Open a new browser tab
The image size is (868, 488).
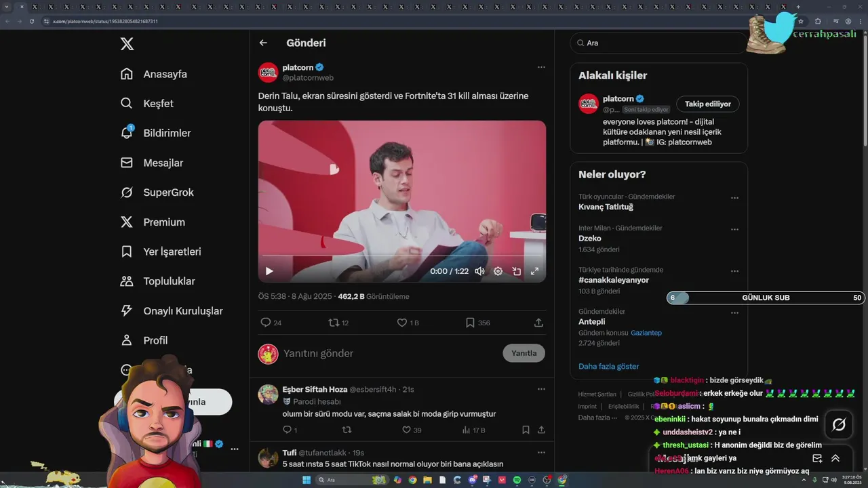coord(798,7)
